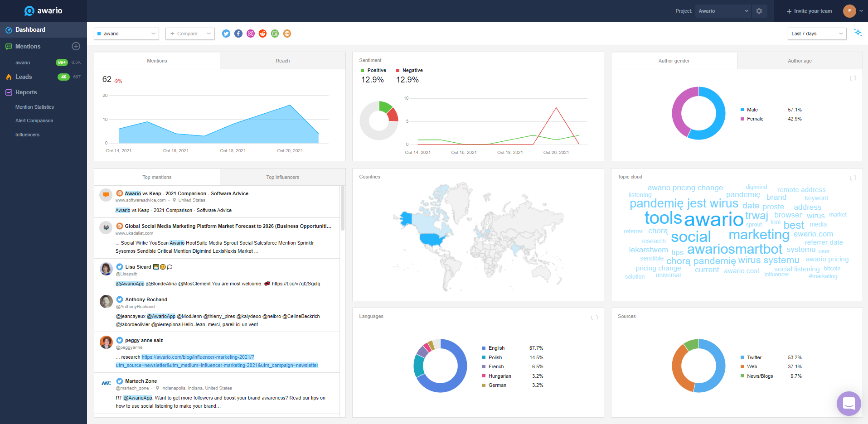Click the Mentions speech bubble icon
The width and height of the screenshot is (868, 424).
[9, 46]
